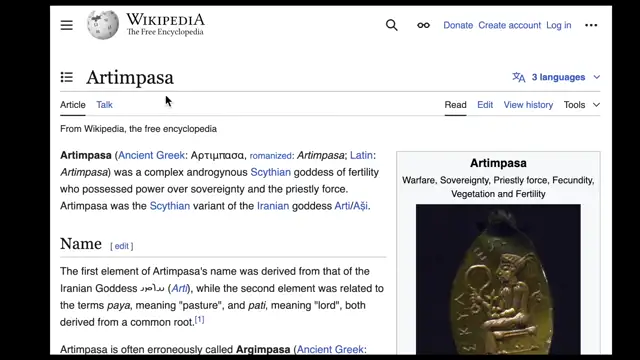Click the Create account link
The width and height of the screenshot is (640, 360).
click(509, 25)
